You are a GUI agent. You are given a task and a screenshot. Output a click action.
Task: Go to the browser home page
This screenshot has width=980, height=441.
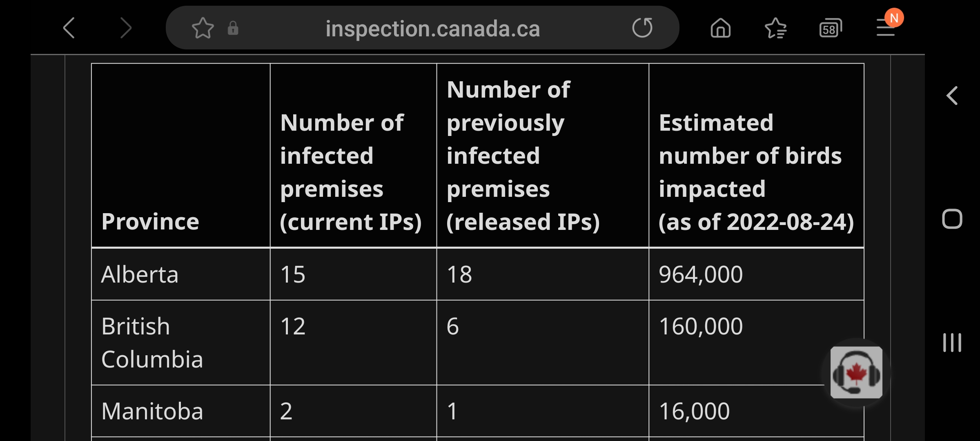[720, 28]
